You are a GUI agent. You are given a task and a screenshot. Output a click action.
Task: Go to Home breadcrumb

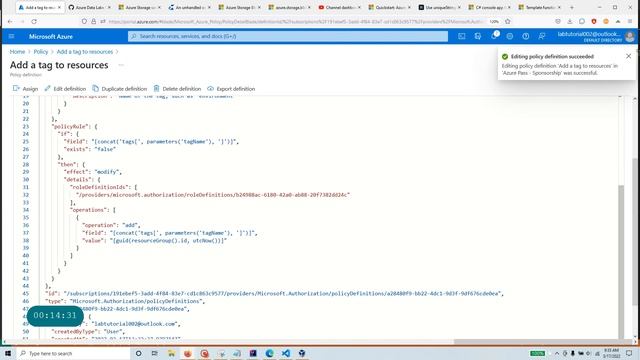pos(17,52)
